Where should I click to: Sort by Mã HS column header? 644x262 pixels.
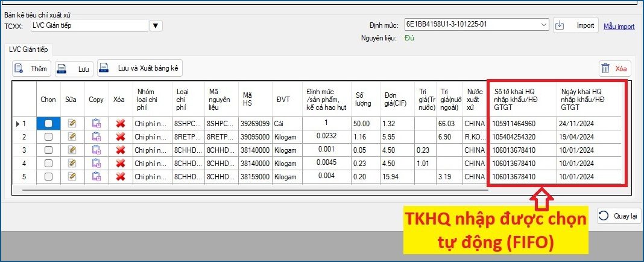point(254,98)
